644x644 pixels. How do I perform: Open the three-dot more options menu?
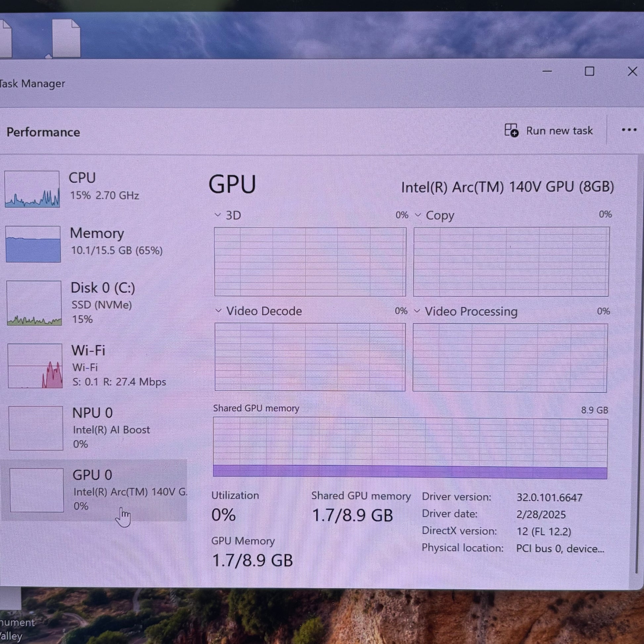coord(629,130)
